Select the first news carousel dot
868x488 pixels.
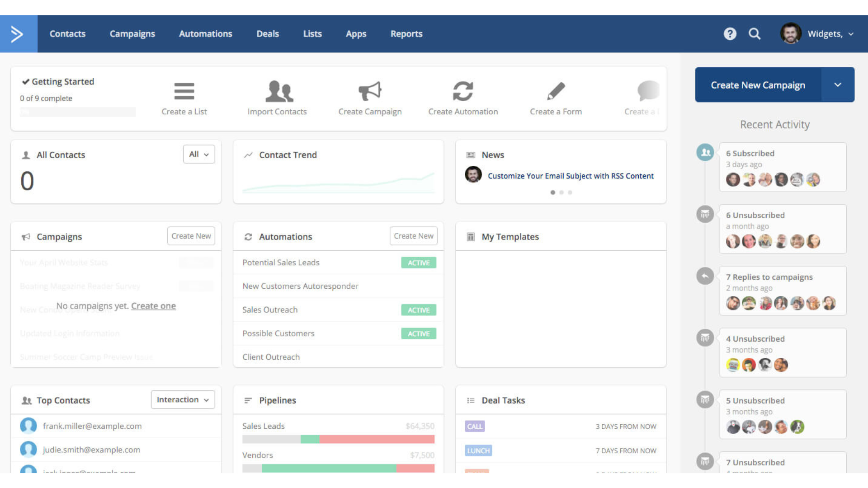coord(552,192)
